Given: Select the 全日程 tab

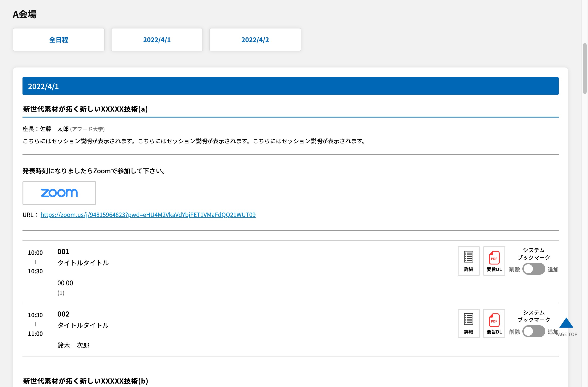Looking at the screenshot, I should (59, 40).
